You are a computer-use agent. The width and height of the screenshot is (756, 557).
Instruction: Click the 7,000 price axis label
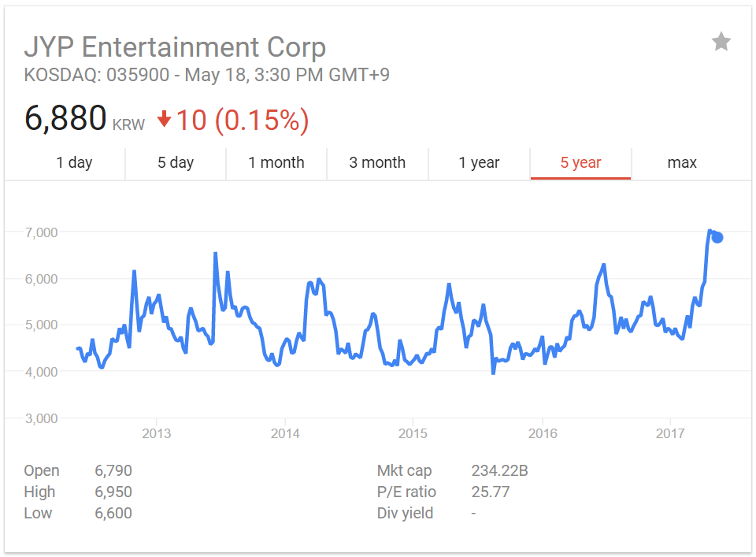tap(41, 232)
